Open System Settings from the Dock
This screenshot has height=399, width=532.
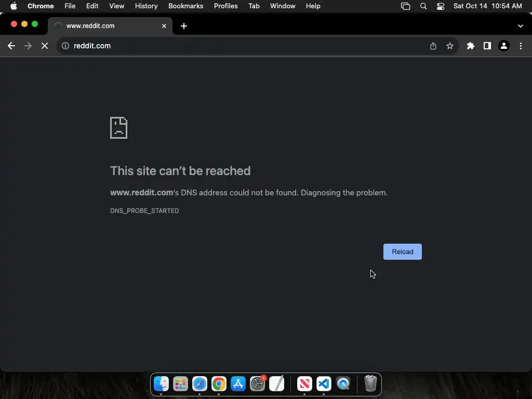pos(258,384)
